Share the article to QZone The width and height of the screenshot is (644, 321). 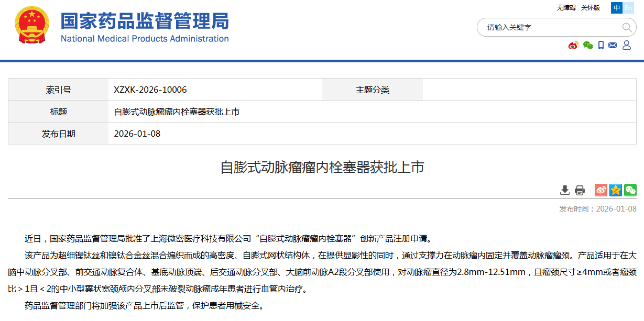click(616, 190)
